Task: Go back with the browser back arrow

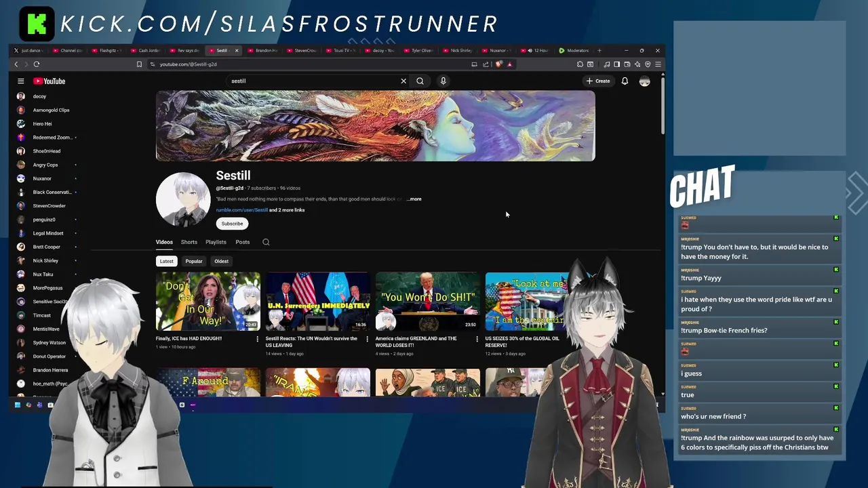Action: tap(16, 64)
